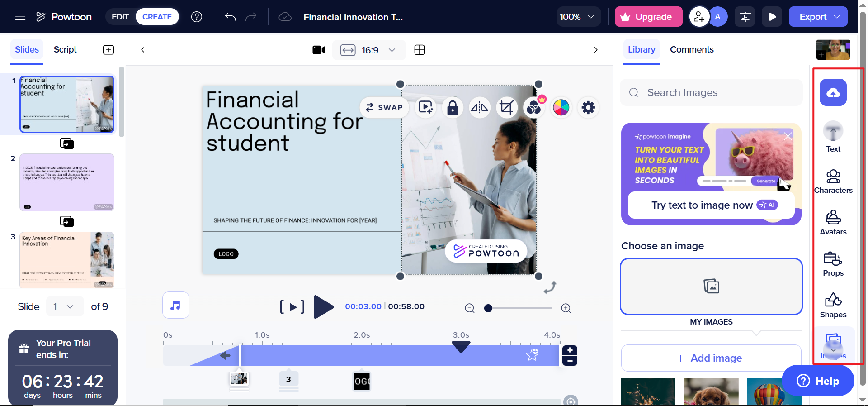Open the Comments tab
868x406 pixels.
pyautogui.click(x=692, y=49)
